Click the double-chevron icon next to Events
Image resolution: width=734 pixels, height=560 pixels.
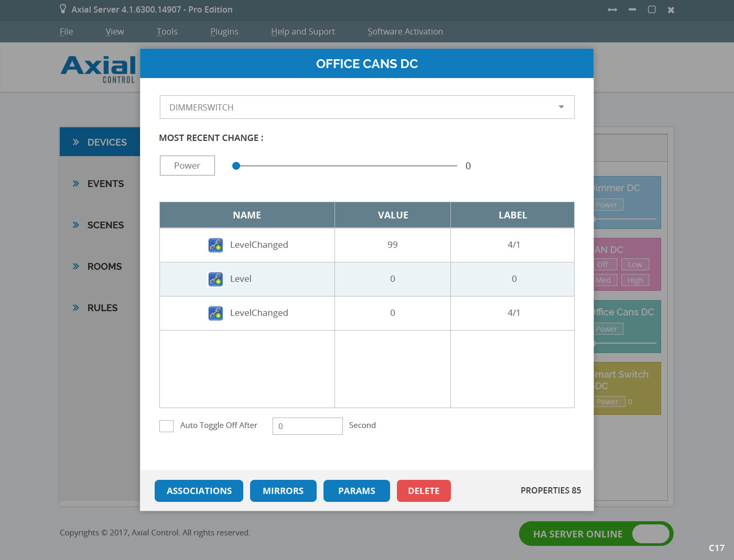(x=76, y=183)
